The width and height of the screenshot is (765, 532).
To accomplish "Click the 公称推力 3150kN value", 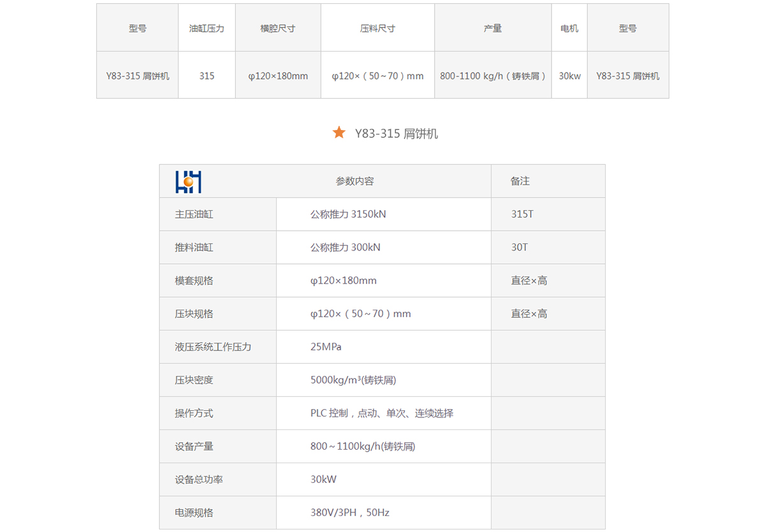I will point(348,215).
